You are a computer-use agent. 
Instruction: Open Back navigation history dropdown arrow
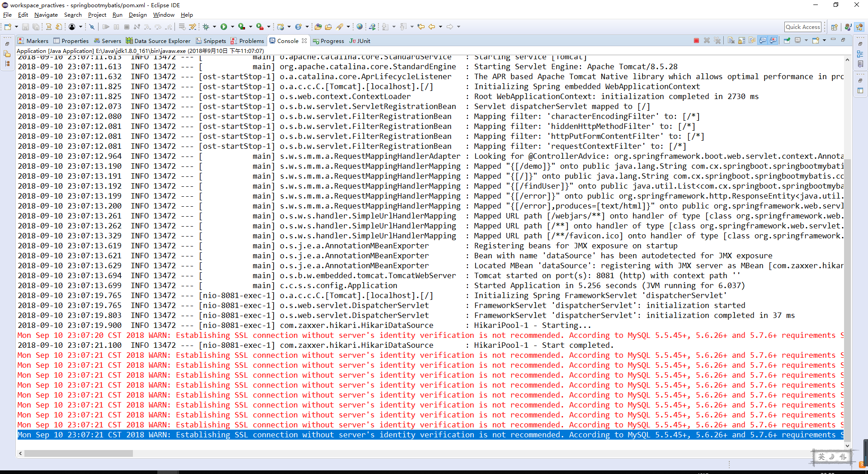tap(440, 27)
